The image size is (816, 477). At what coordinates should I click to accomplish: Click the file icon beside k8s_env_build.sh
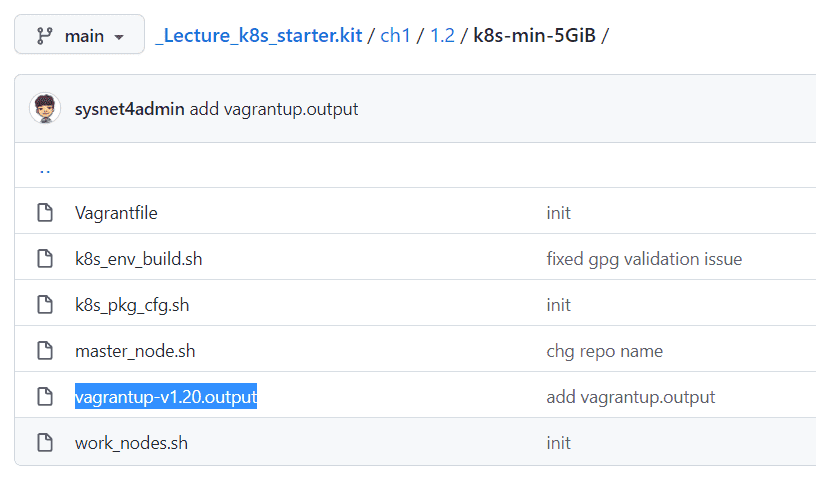click(45, 259)
